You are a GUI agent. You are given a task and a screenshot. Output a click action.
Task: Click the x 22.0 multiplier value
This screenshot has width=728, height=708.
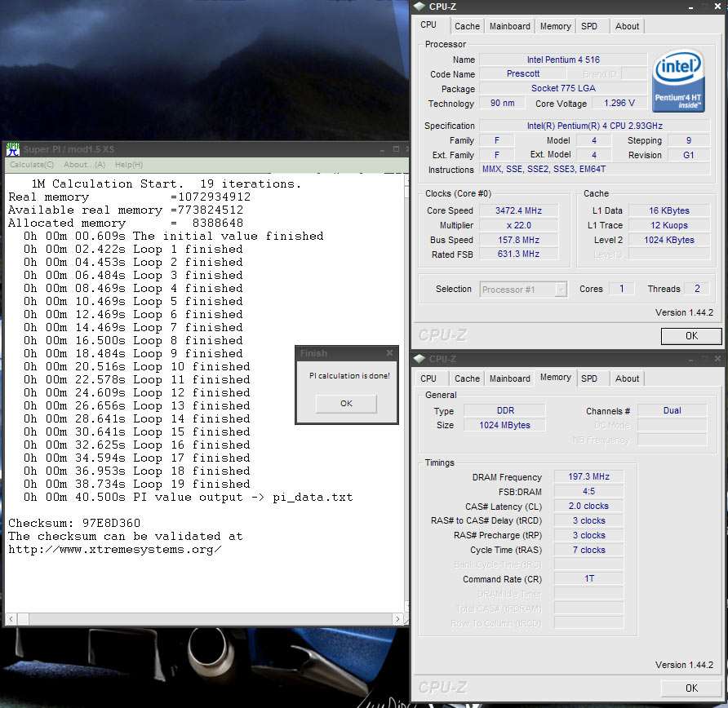[x=518, y=225]
